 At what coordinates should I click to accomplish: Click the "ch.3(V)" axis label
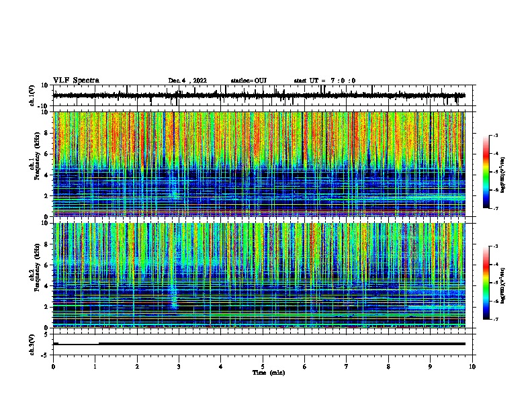pos(32,345)
